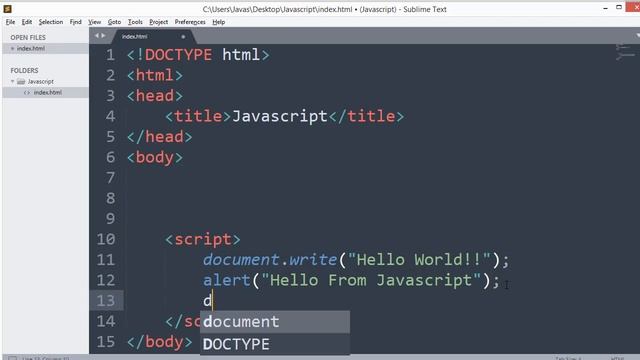Click the Sublime Text app icon in title bar
Image resolution: width=640 pixels, height=360 pixels.
coord(7,9)
